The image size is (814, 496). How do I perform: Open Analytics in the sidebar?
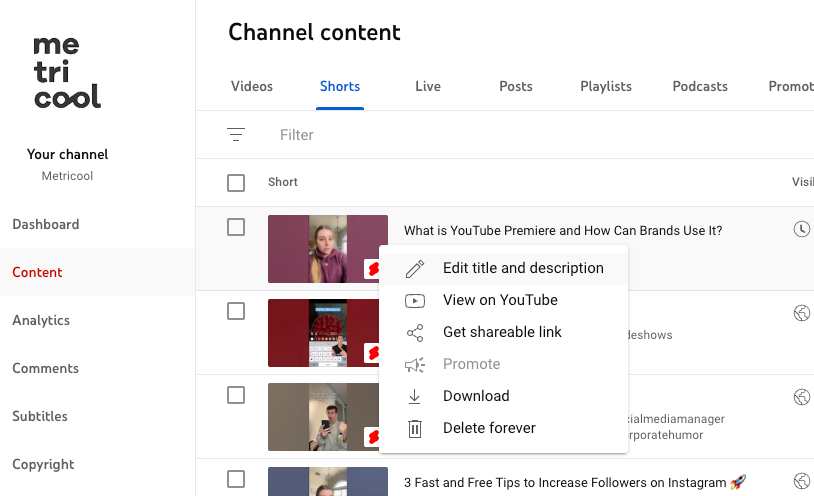[x=41, y=320]
